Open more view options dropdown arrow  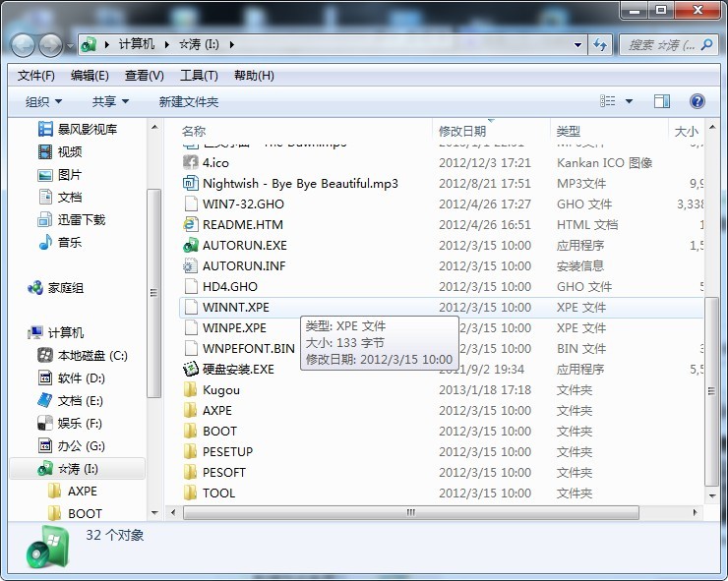(629, 101)
